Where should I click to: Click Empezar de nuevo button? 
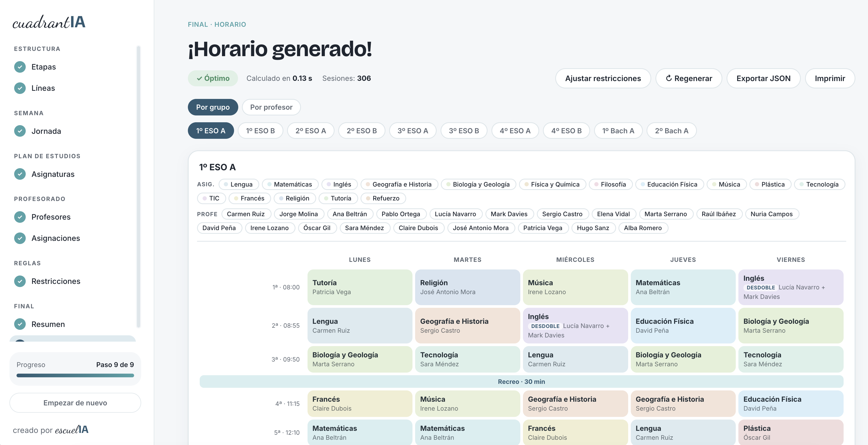(x=75, y=402)
